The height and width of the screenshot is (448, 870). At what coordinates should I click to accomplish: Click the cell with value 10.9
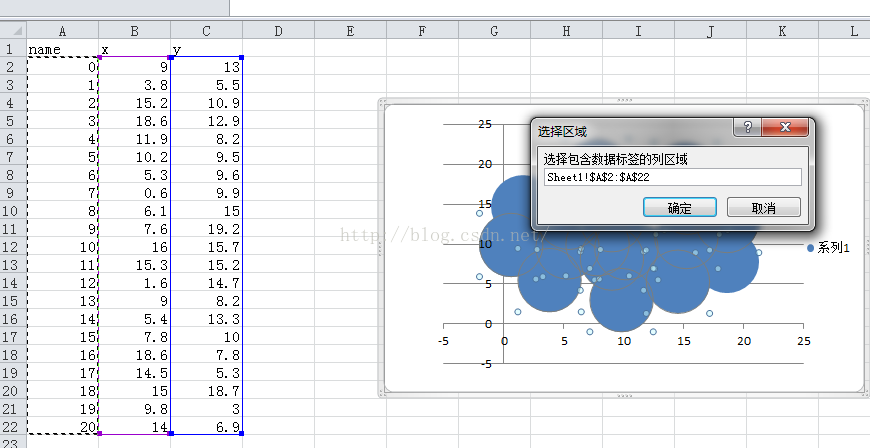pyautogui.click(x=206, y=103)
